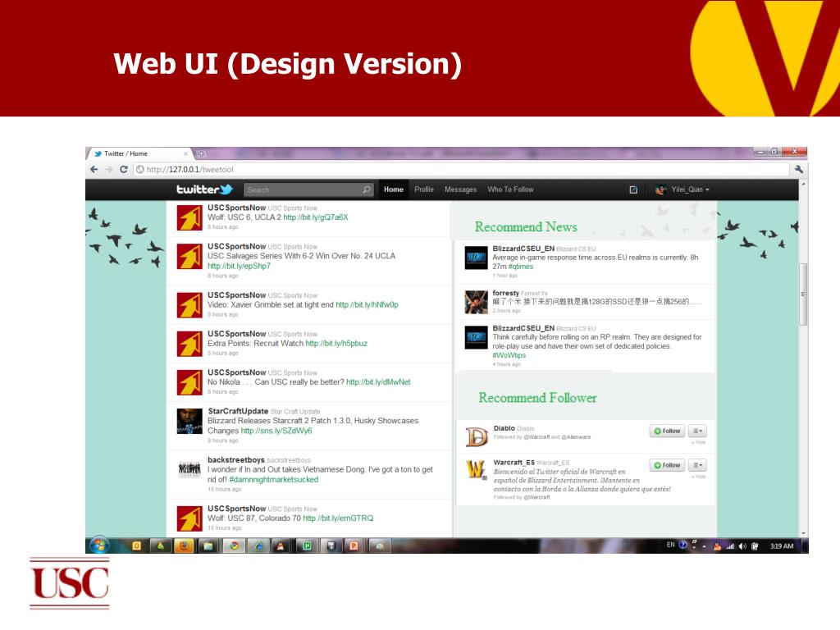Viewport: 840px width, 630px height.
Task: Click backstreetboys avatar image
Action: click(189, 470)
